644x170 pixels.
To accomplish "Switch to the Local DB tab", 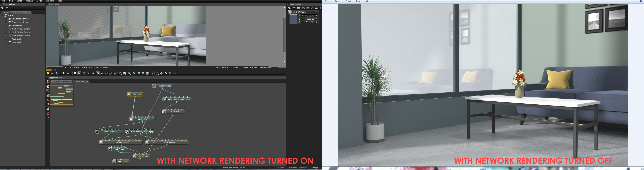I will [25, 12].
